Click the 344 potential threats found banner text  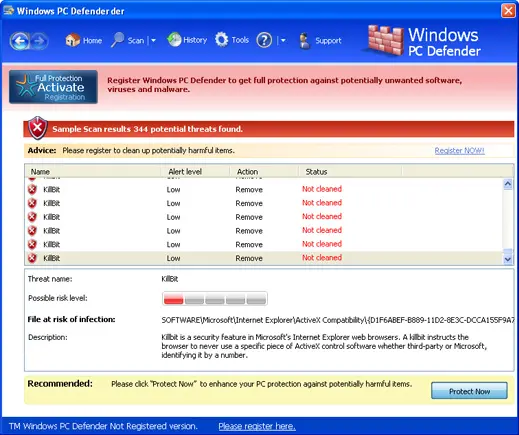(147, 129)
